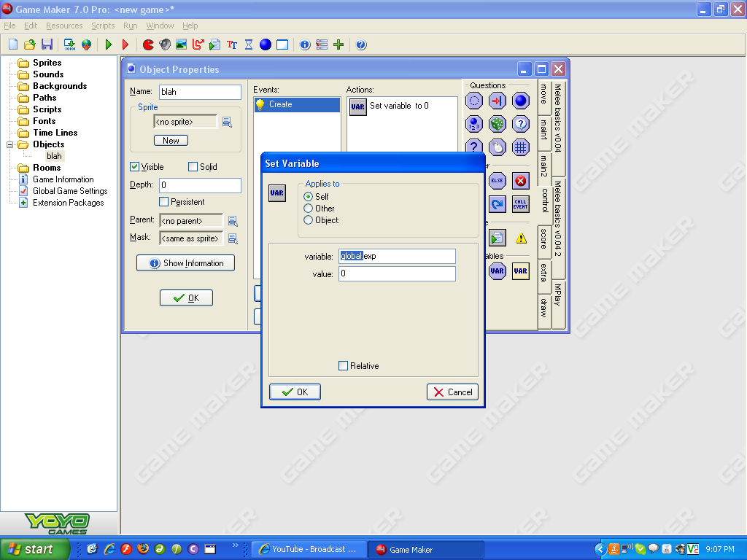Select the Else action icon
The width and height of the screenshot is (747, 560).
(x=498, y=181)
